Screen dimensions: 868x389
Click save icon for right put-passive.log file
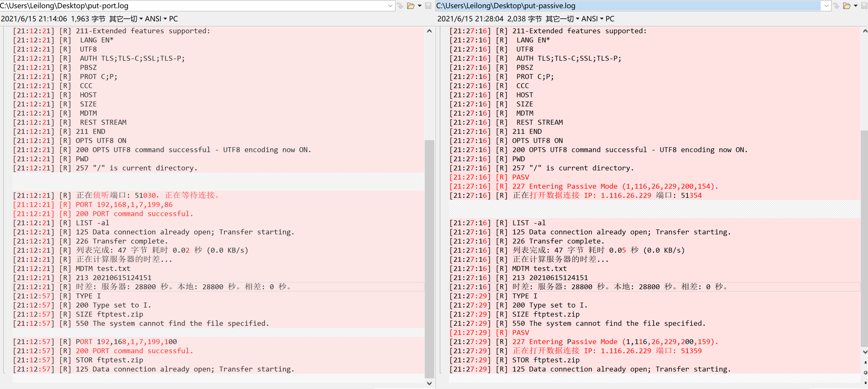coord(864,6)
